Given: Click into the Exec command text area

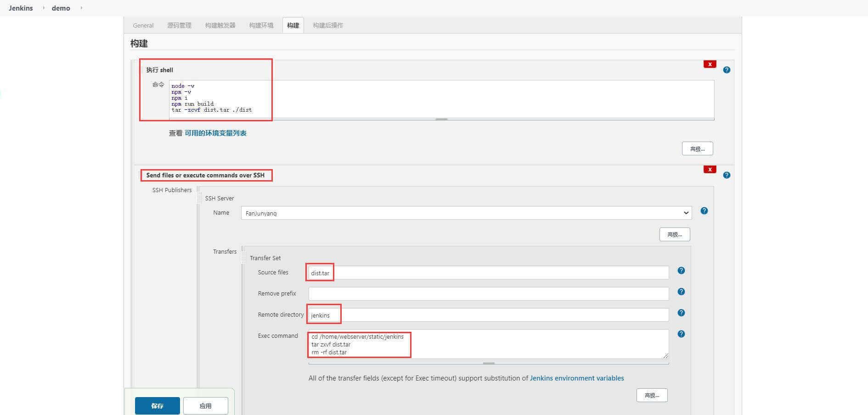Looking at the screenshot, I should point(489,344).
